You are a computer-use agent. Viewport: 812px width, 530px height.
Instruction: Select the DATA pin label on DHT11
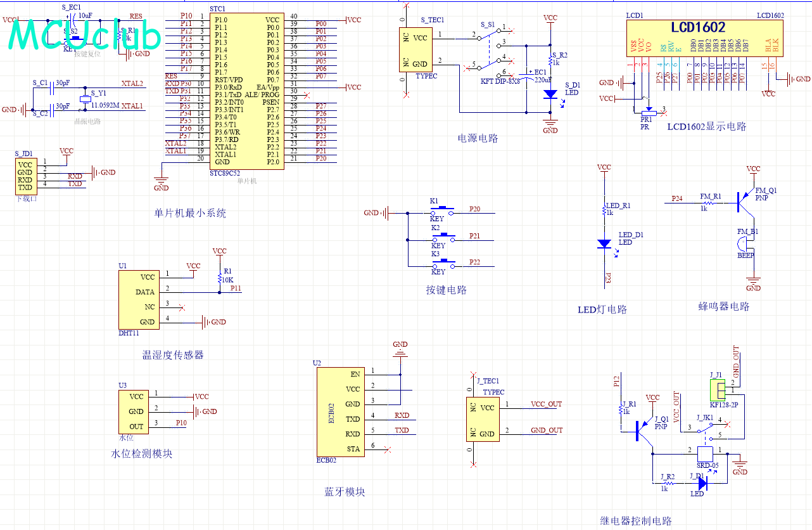(145, 292)
